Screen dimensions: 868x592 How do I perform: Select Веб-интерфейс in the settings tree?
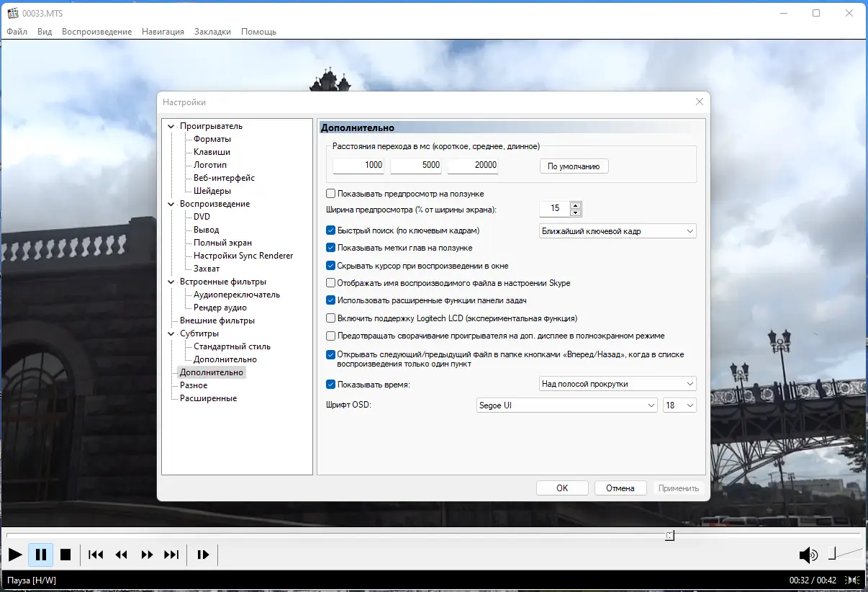(x=224, y=178)
